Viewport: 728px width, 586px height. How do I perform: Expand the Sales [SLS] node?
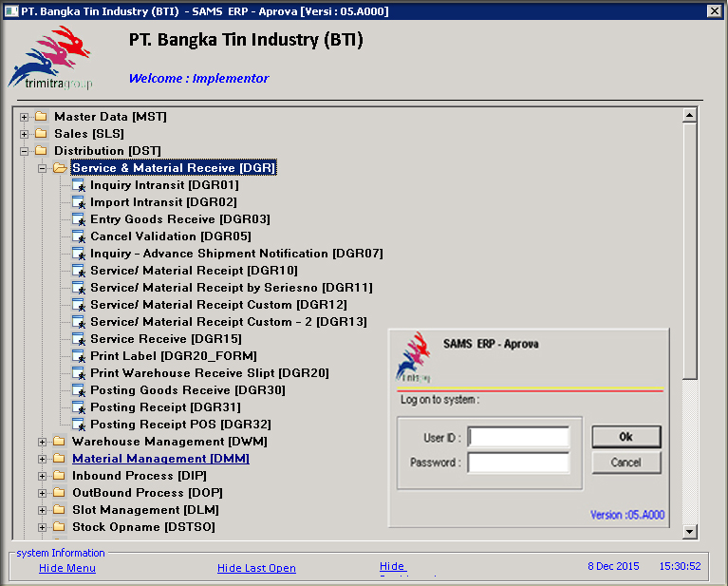(24, 134)
